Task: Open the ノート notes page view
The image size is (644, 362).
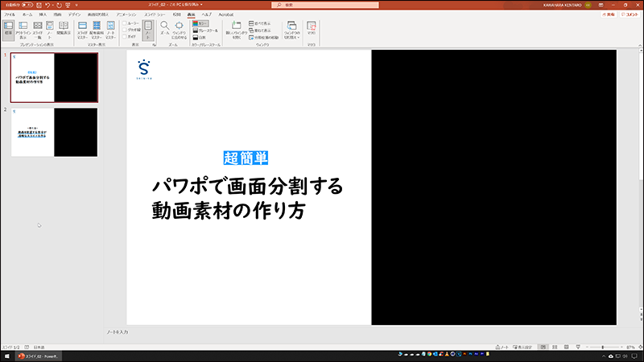Action: (x=50, y=31)
